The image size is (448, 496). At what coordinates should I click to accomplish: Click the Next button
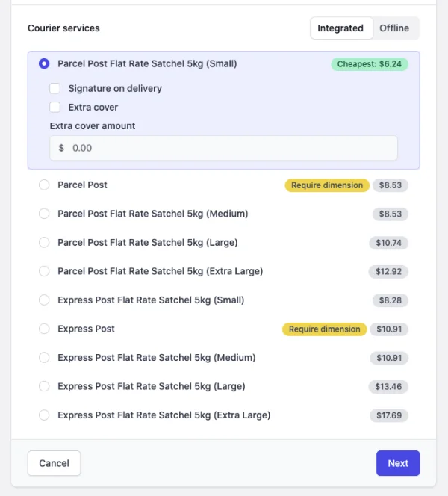click(x=398, y=463)
